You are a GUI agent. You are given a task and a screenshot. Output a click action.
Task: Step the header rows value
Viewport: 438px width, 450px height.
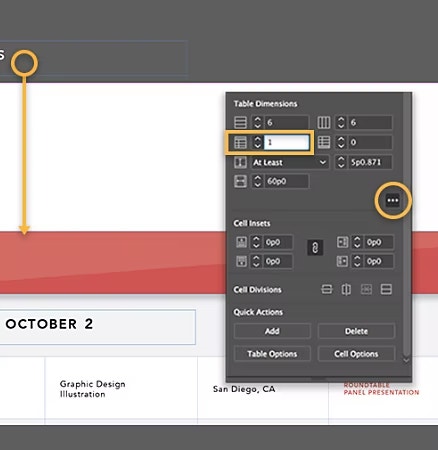point(257,142)
